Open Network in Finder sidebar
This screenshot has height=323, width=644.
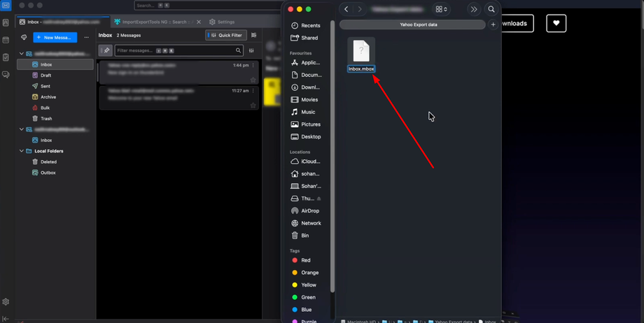pos(306,223)
